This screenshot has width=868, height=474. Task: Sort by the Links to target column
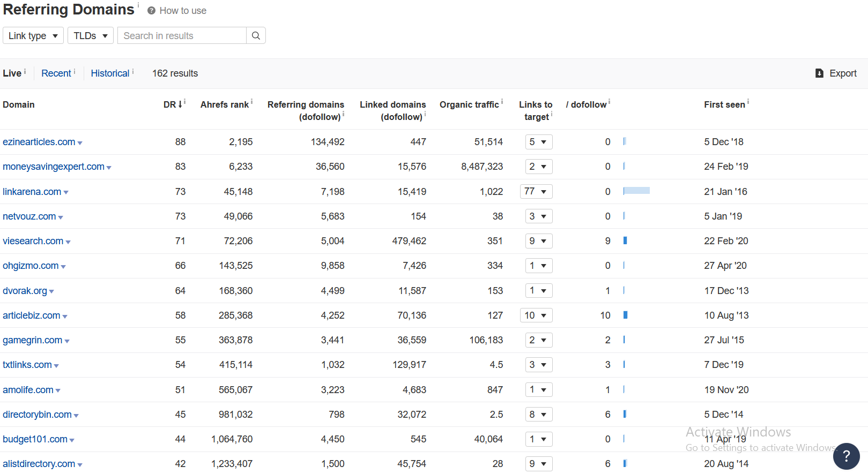pos(536,110)
